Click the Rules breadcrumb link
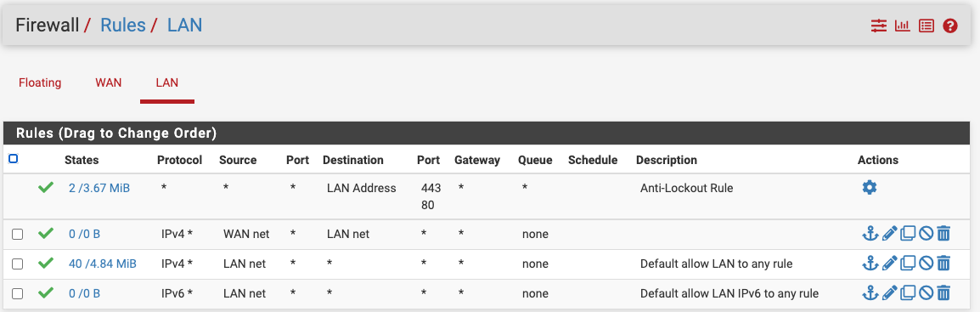The width and height of the screenshot is (980, 312). (x=122, y=25)
